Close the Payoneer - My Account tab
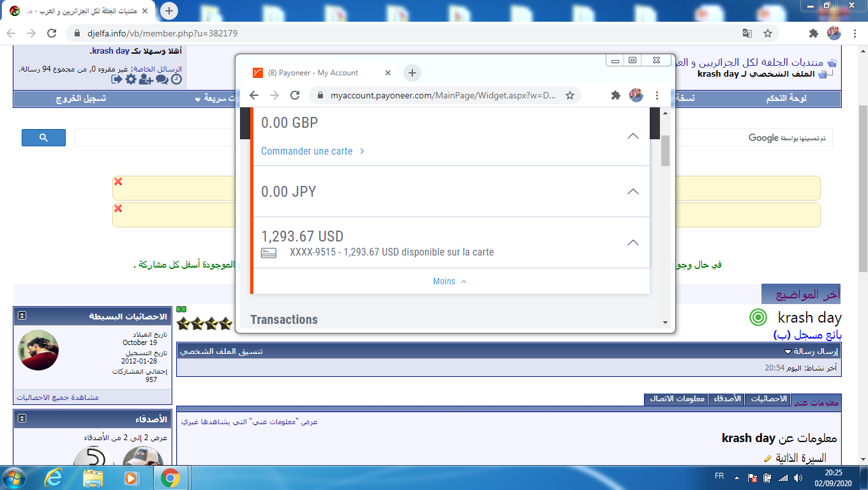868x490 pixels. click(x=387, y=73)
